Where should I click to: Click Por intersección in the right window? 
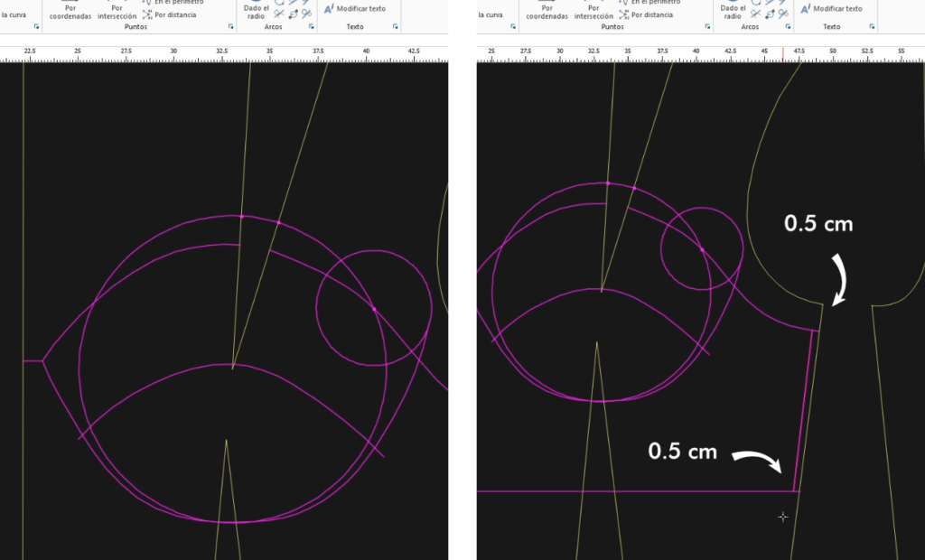tap(593, 12)
